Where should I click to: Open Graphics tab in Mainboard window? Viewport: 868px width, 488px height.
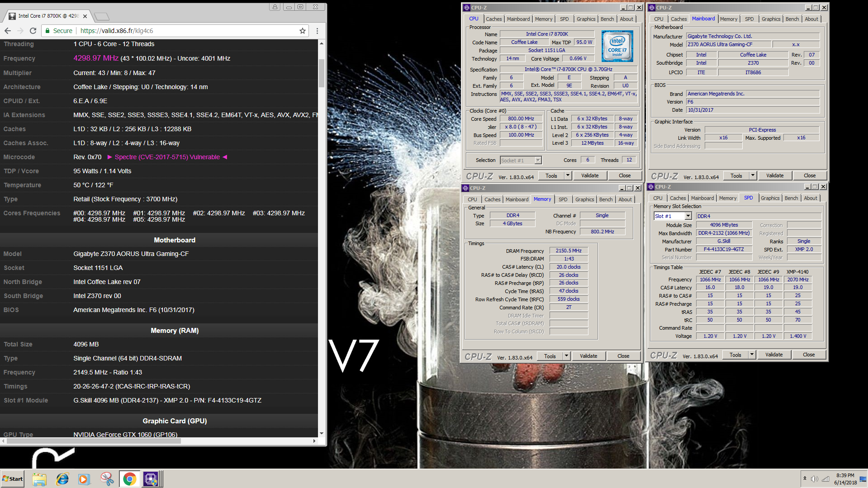coord(771,19)
